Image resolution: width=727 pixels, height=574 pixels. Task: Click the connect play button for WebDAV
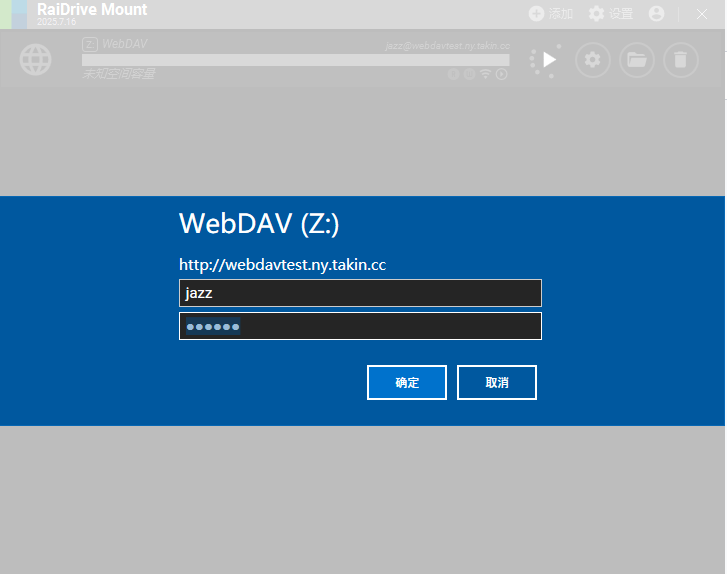[x=549, y=60]
